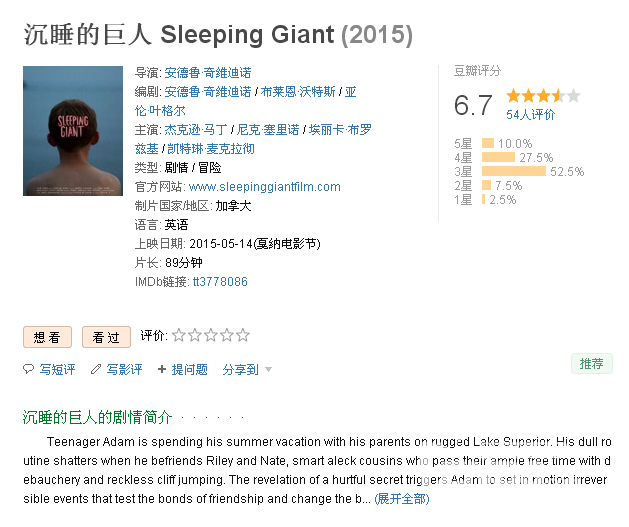Click the Sleeping Giant poster thumbnail
Screen dimensions: 629x527
point(73,131)
